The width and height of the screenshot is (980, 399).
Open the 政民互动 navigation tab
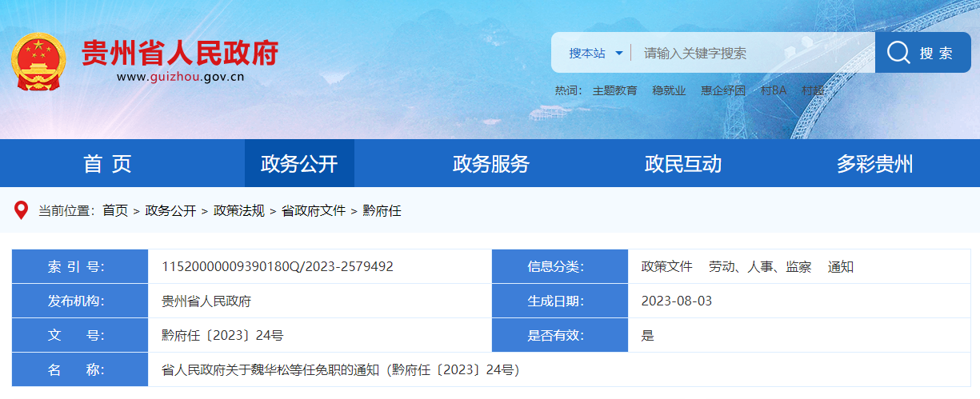(683, 164)
